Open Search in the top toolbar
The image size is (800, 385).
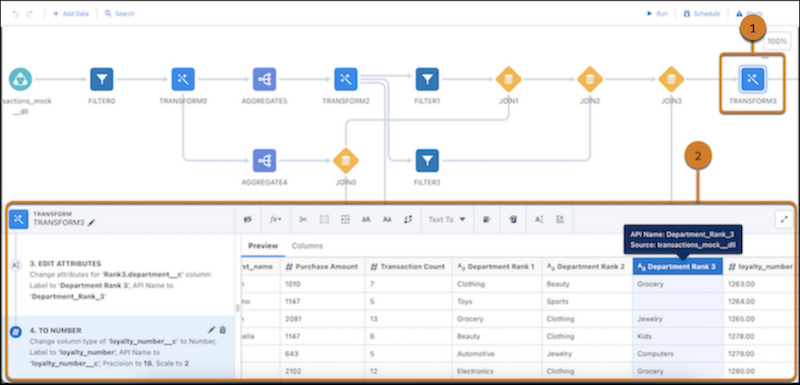[x=120, y=14]
